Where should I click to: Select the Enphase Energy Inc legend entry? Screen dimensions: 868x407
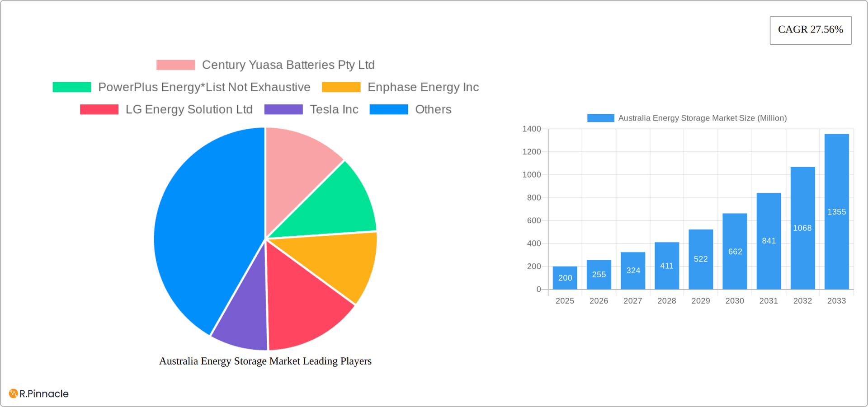pyautogui.click(x=423, y=87)
